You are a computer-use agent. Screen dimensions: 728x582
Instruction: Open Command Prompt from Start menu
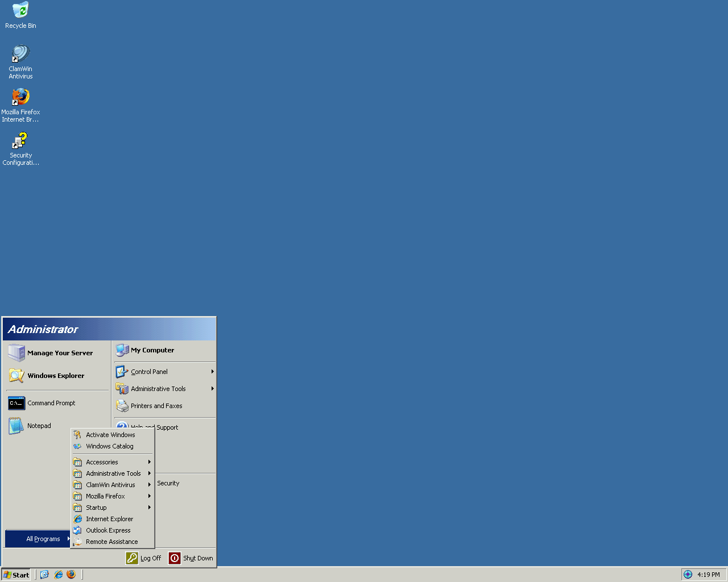pos(51,403)
